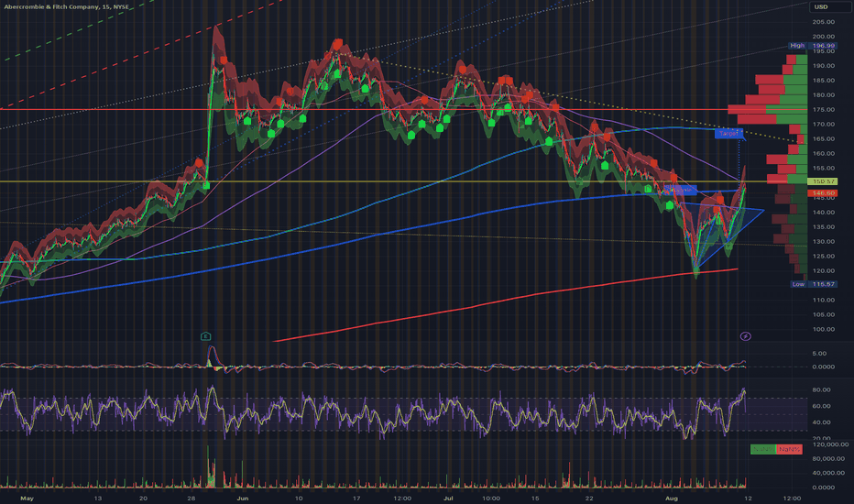Click the 22 date label on time axis
Image resolution: width=854 pixels, height=504 pixels.
coord(589,498)
